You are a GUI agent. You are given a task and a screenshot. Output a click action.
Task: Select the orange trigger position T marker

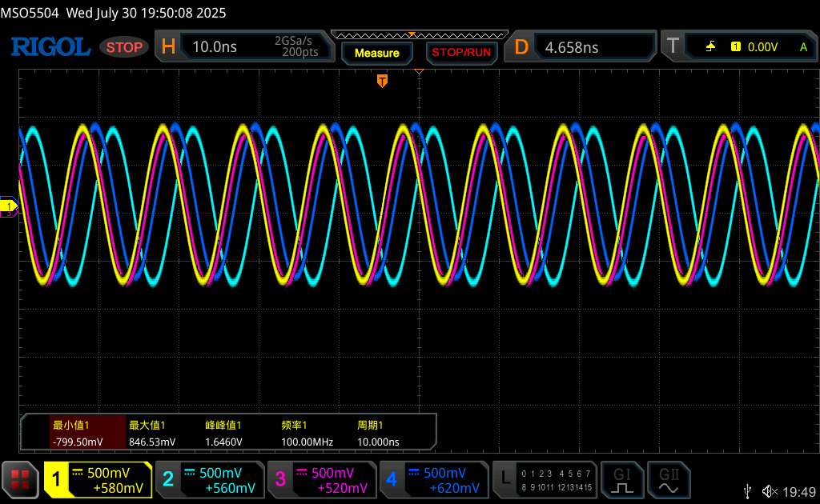(382, 81)
